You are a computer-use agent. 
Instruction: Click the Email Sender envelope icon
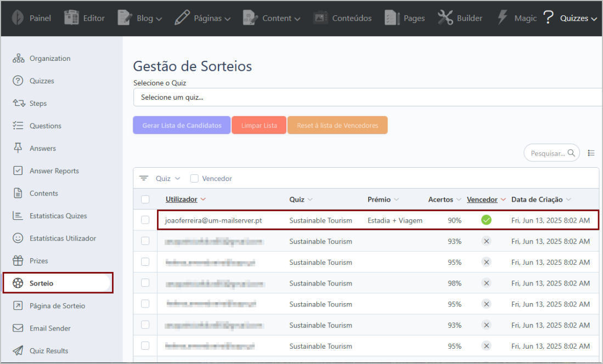pyautogui.click(x=18, y=328)
